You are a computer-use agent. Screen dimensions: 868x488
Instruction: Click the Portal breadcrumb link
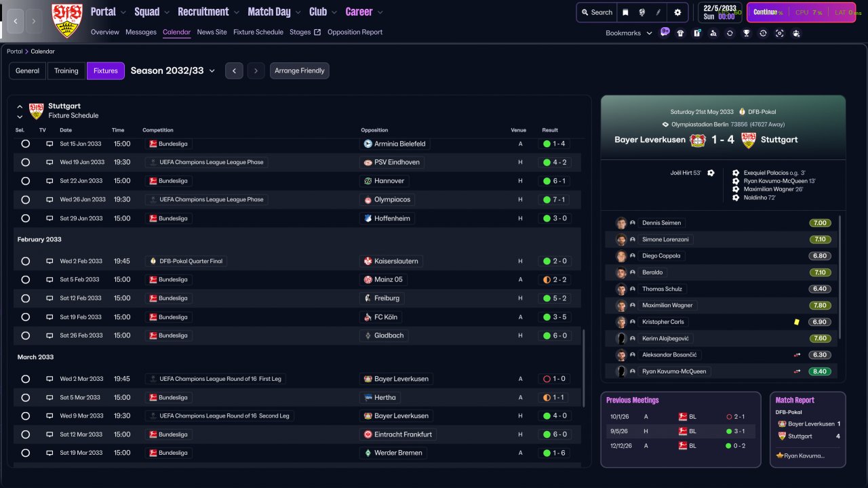pyautogui.click(x=15, y=52)
